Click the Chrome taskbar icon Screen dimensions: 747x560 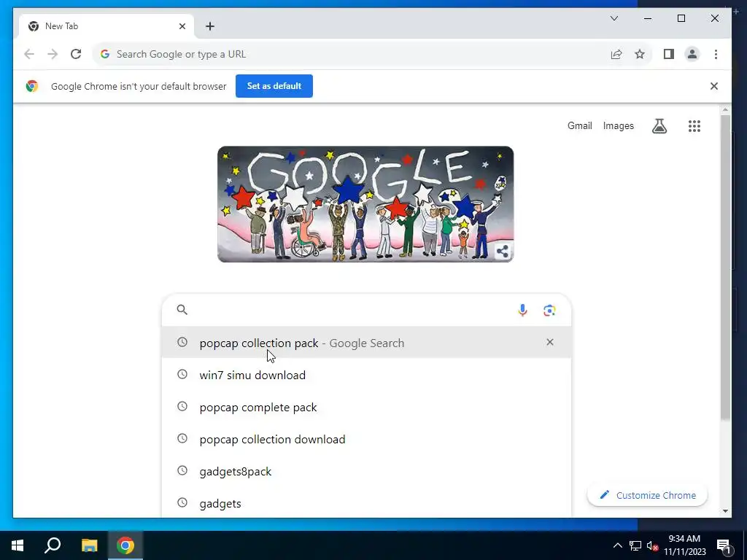point(125,545)
